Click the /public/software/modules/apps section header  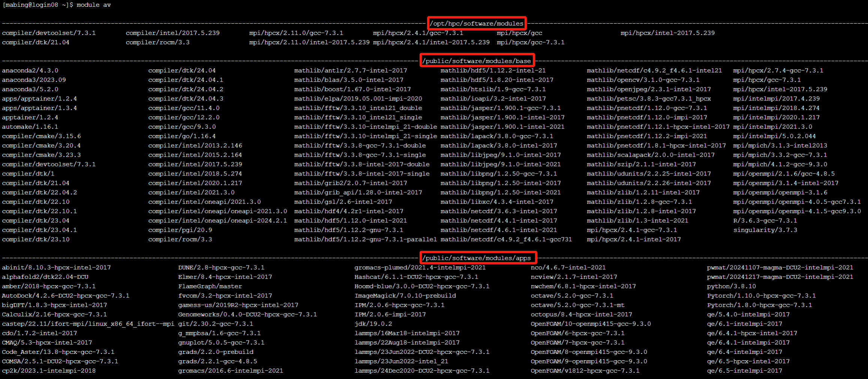point(477,258)
